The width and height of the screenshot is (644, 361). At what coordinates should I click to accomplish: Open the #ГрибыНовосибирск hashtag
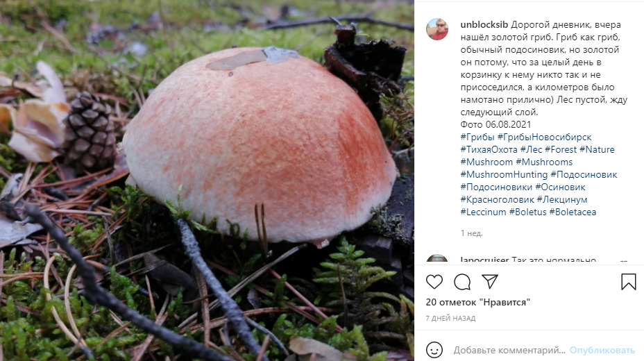[544, 137]
